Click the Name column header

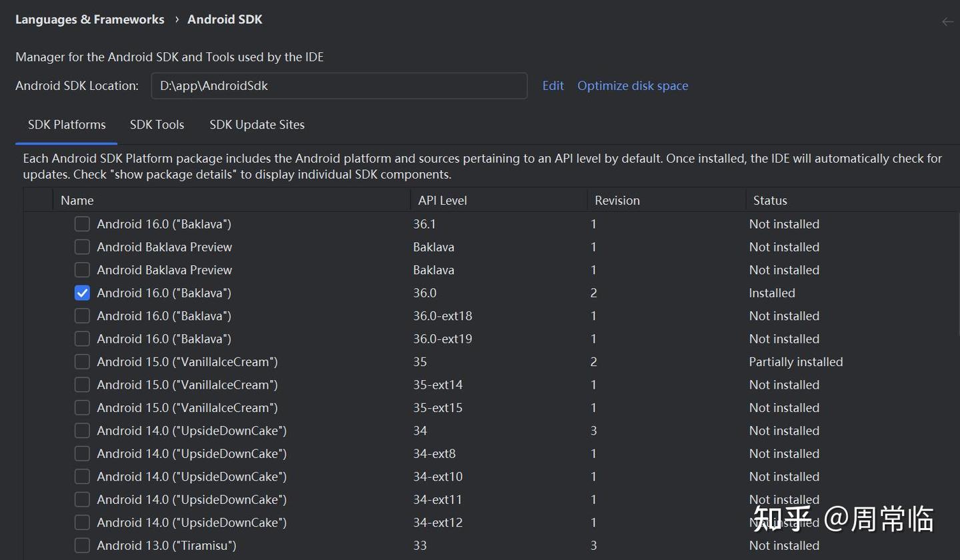[77, 201]
